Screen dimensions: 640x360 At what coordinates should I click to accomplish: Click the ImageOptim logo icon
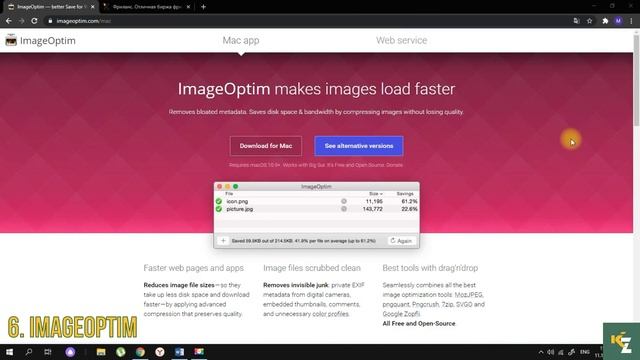point(11,40)
